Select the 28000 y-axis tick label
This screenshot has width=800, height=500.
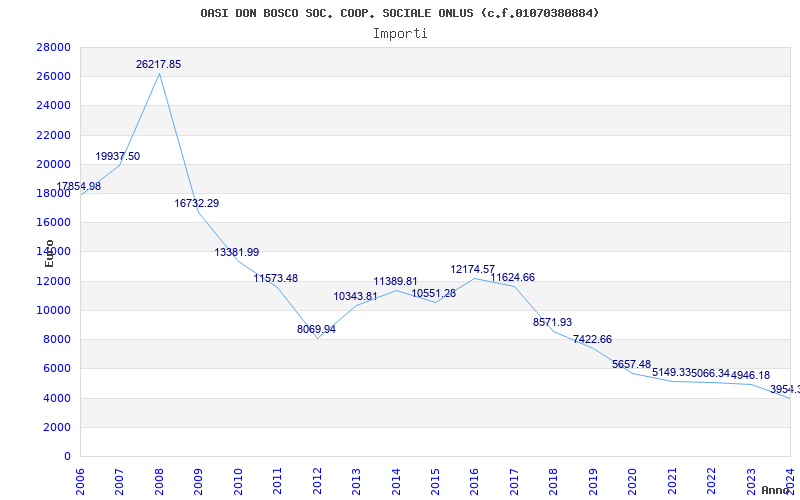click(x=54, y=47)
